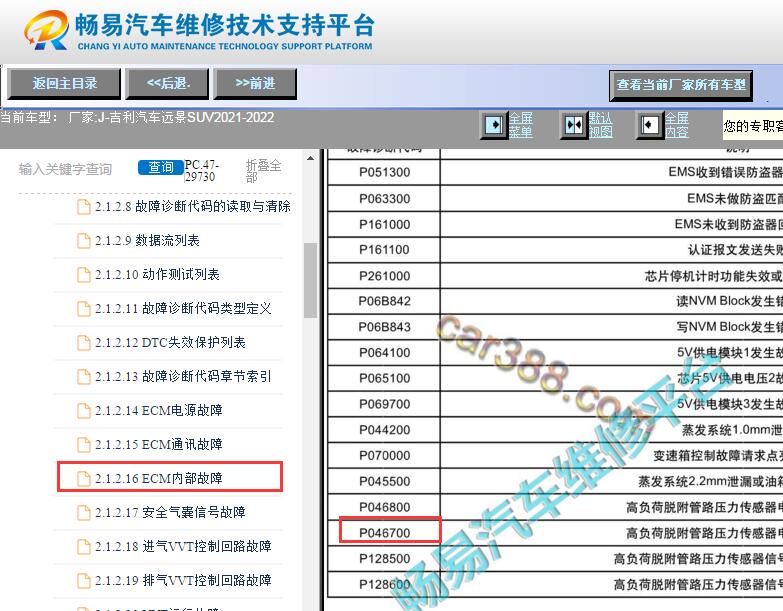This screenshot has width=783, height=611.
Task: Click the tree panel scroll-up arrow
Action: pos(310,158)
